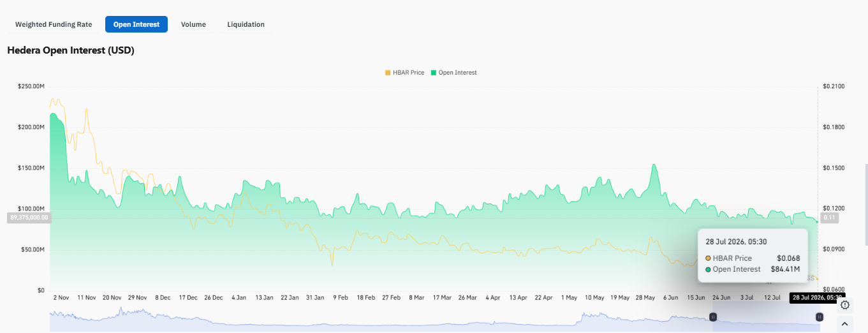
Task: Click the $150.00M axis label
Action: pos(32,168)
